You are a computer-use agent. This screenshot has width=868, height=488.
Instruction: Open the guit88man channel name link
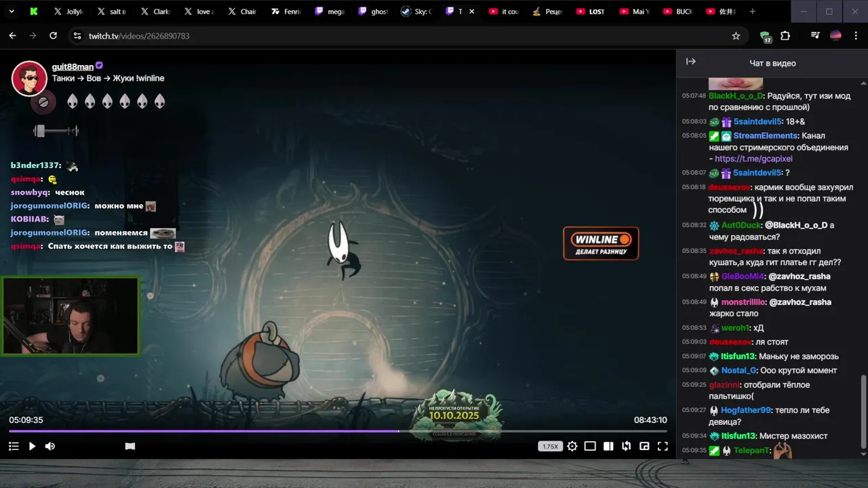coord(73,66)
